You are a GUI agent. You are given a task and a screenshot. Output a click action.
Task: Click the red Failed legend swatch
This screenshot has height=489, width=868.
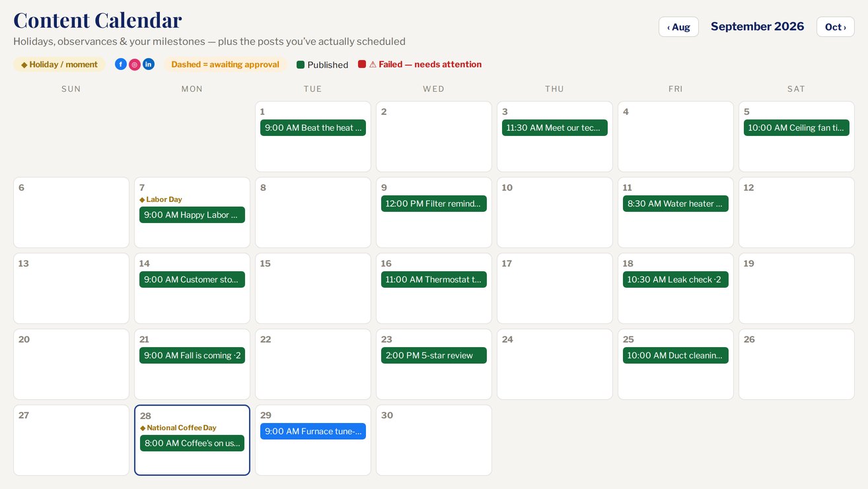[x=362, y=64]
